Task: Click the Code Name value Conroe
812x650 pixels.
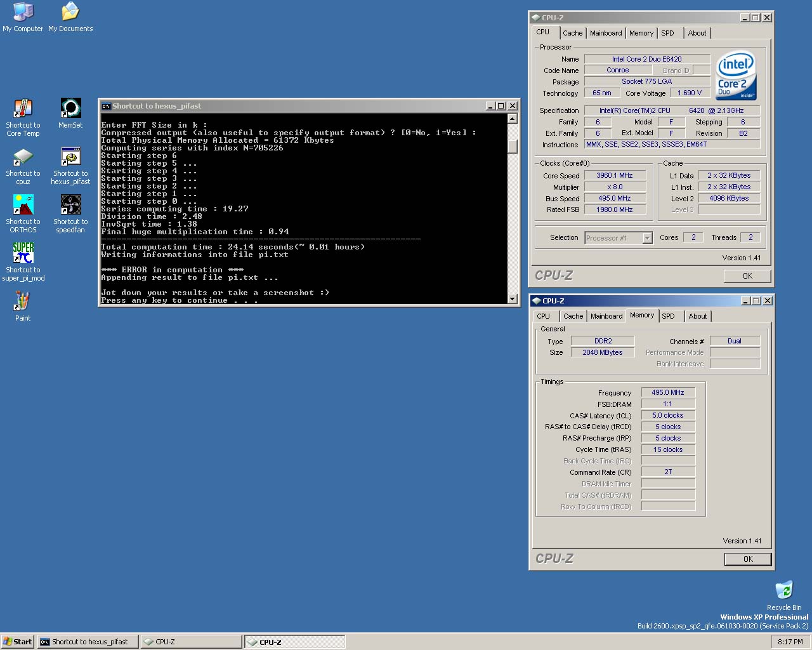Action: coord(617,70)
